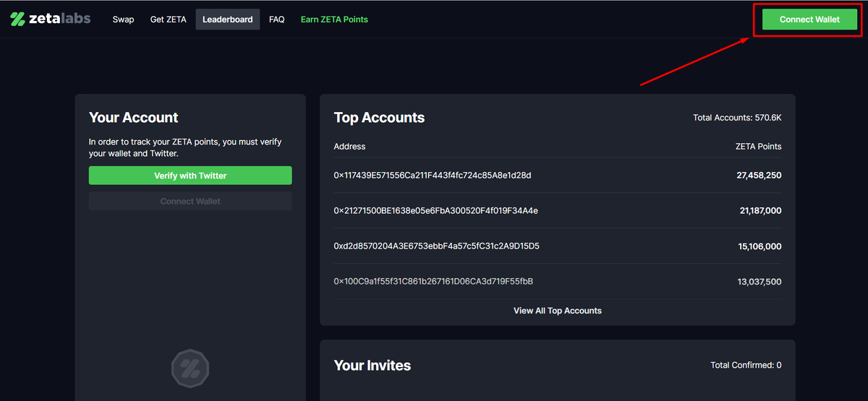
Task: Click green Connect Wallet button in header
Action: click(809, 20)
